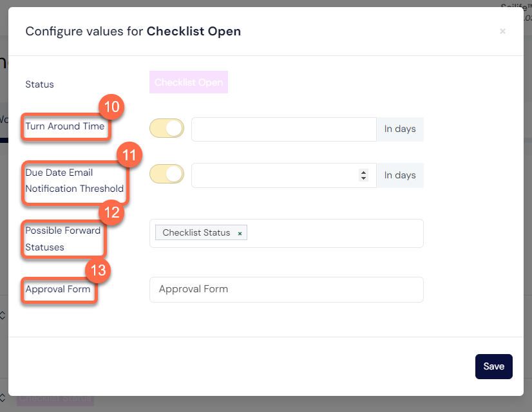Click the Possible Forward Statuses label

[62, 239]
